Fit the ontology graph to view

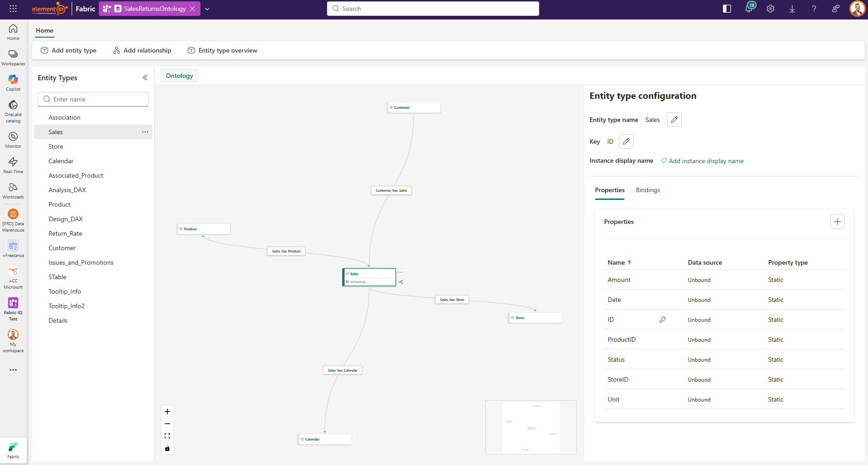167,436
